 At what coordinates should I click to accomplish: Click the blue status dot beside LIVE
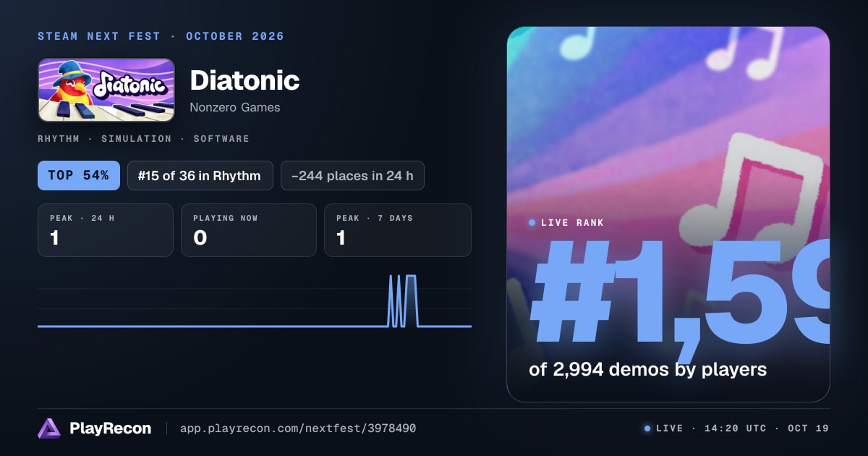coord(647,428)
